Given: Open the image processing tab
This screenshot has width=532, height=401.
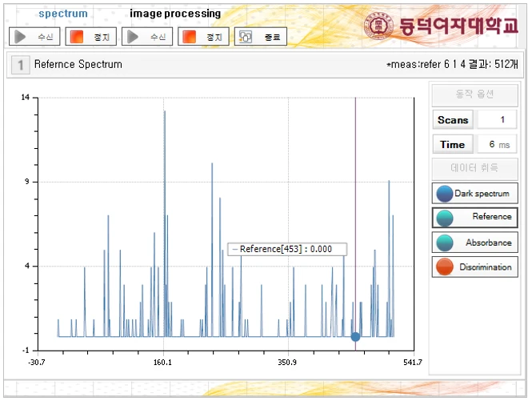Looking at the screenshot, I should pos(175,14).
